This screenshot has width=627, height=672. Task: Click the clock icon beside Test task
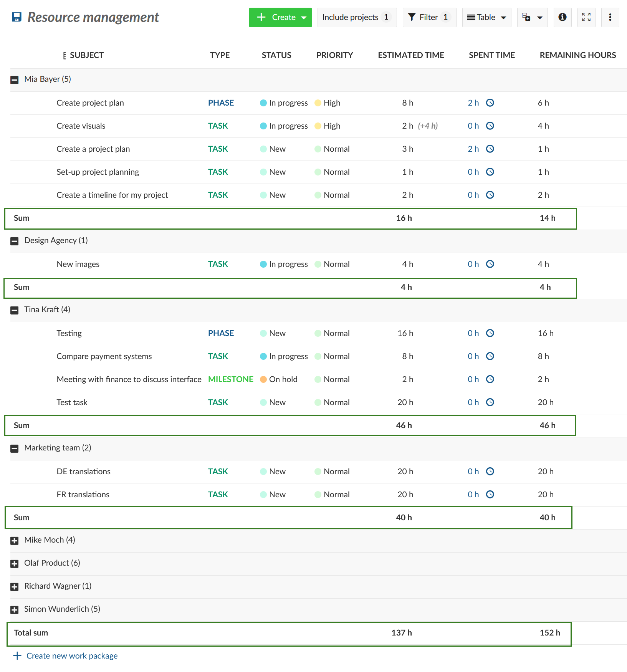[x=490, y=402]
